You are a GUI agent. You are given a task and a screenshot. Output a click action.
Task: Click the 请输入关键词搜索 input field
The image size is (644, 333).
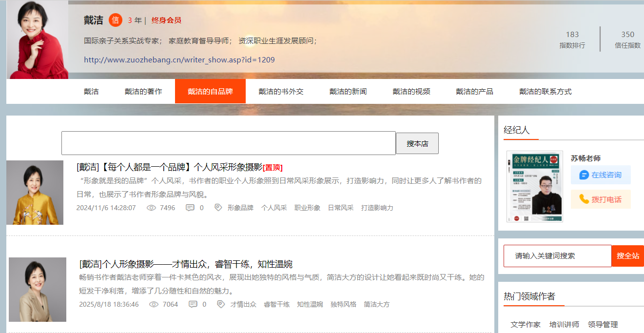[557, 256]
